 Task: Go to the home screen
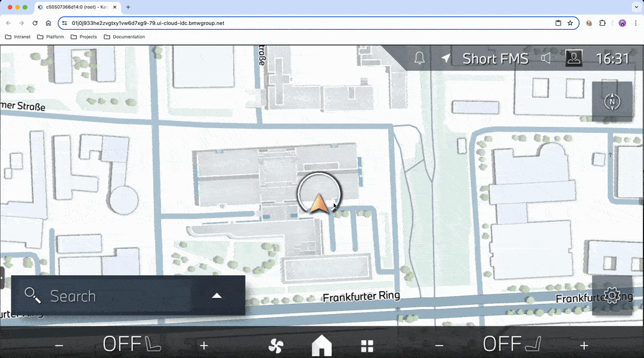tap(321, 345)
